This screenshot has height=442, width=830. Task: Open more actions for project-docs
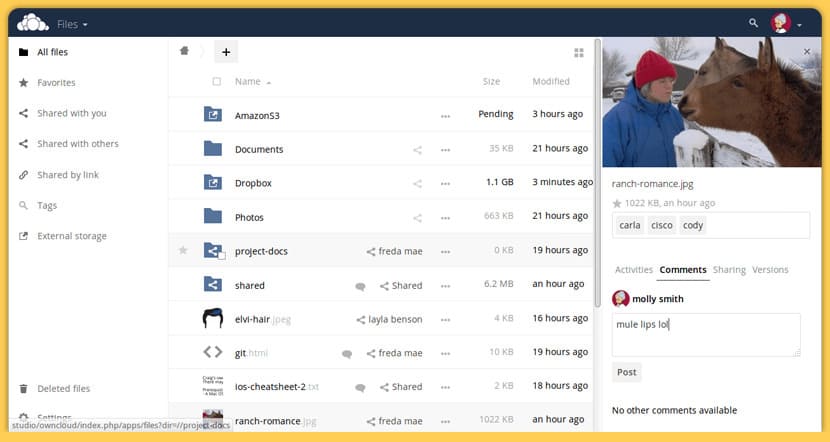(x=445, y=252)
